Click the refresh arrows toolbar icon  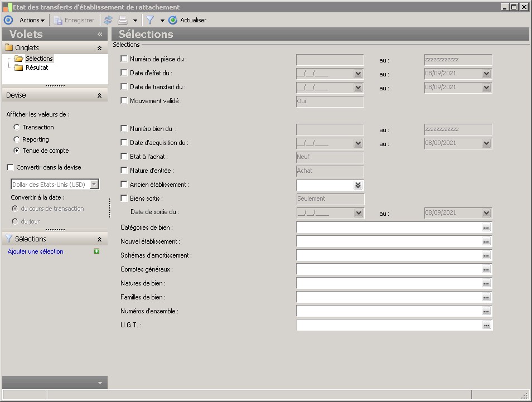(x=108, y=20)
